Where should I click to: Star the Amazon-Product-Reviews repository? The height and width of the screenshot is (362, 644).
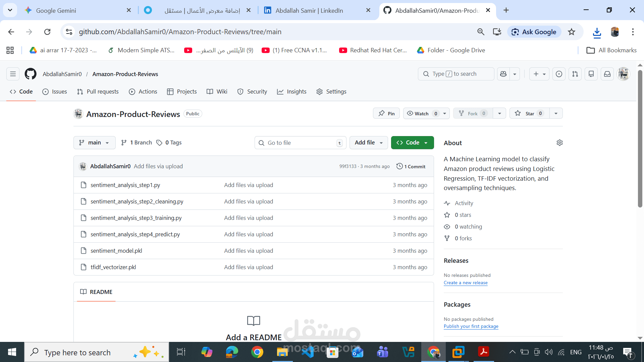(x=529, y=113)
